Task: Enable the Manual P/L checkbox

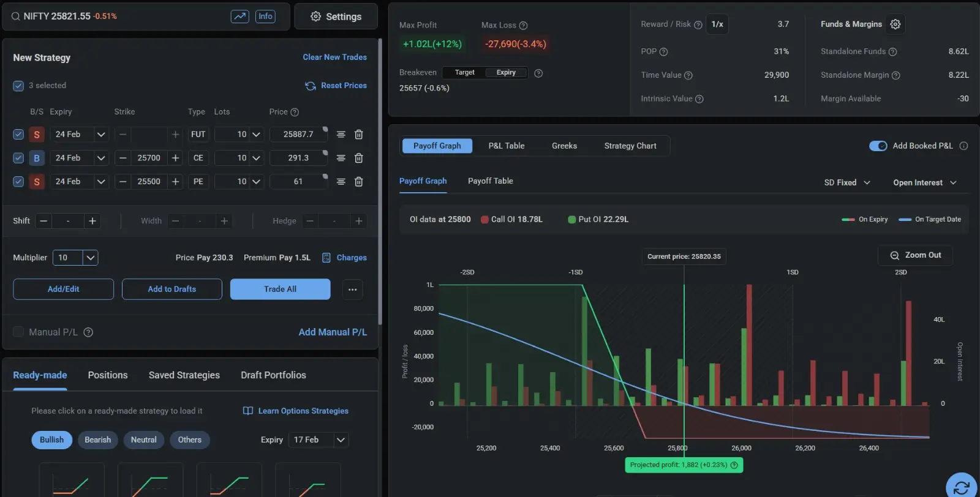Action: click(18, 332)
